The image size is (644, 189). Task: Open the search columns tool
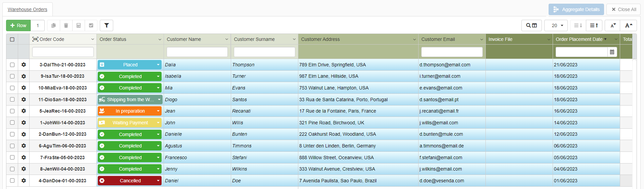coord(531,25)
